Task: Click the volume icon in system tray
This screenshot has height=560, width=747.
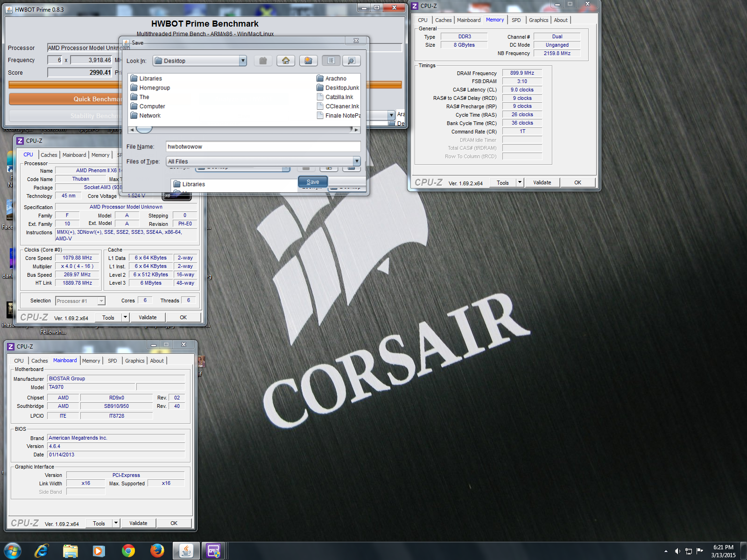Action: [x=677, y=551]
